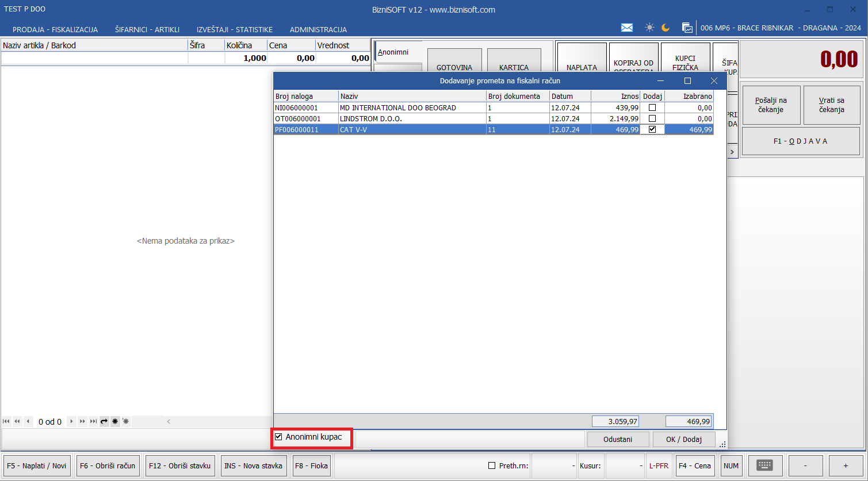Image resolution: width=868 pixels, height=481 pixels.
Task: Check Dodaj for MD INTERNATIONAL DOO BEOGRAD
Action: 652,107
